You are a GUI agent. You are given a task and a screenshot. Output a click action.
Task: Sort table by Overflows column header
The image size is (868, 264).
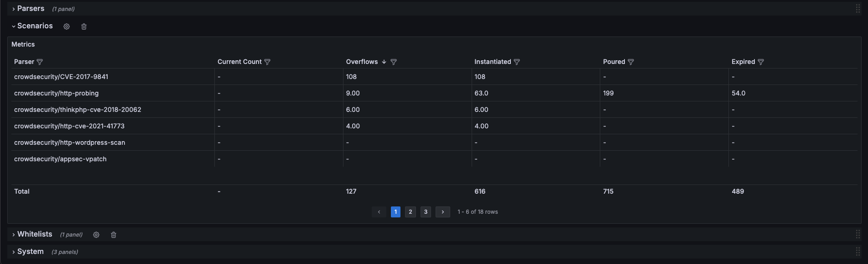pos(362,62)
